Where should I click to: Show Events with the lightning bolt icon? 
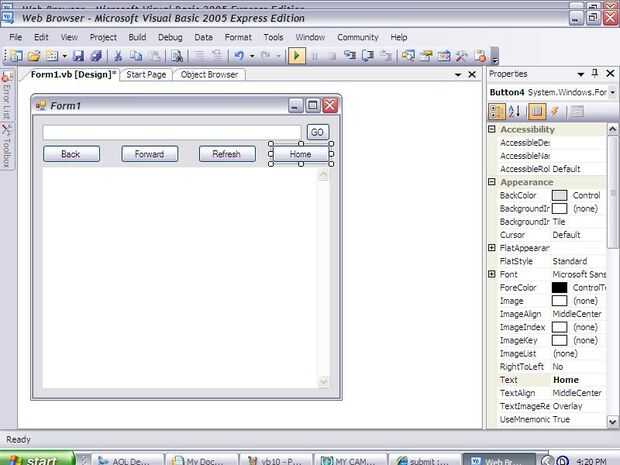pyautogui.click(x=555, y=112)
